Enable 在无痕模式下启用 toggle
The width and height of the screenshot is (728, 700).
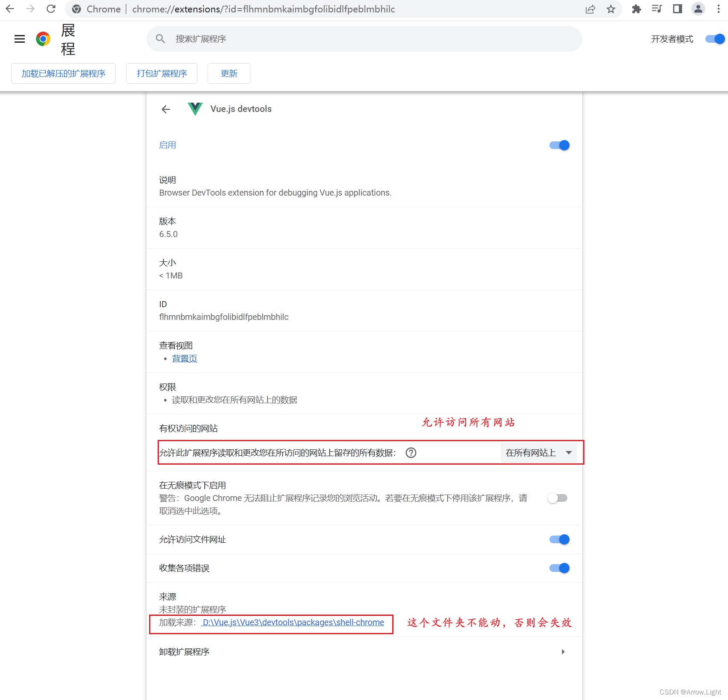[x=558, y=498]
